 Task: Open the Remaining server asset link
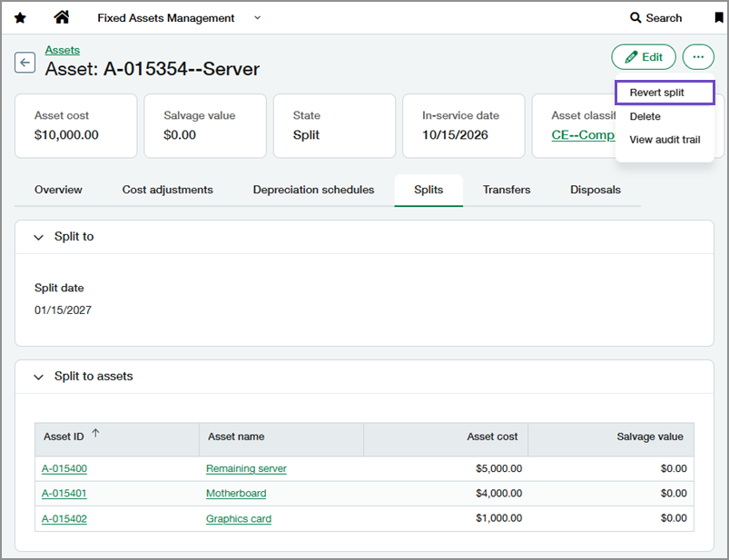click(x=246, y=468)
